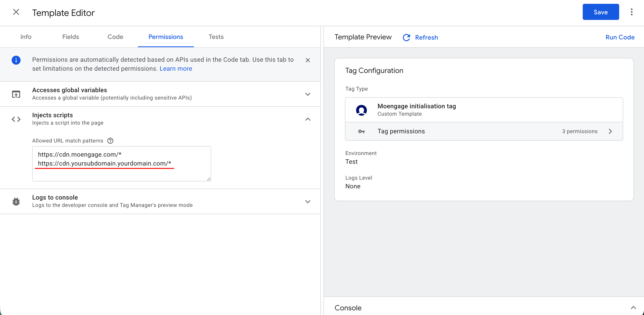Follow the Learn more link
The width and height of the screenshot is (644, 315).
point(176,69)
